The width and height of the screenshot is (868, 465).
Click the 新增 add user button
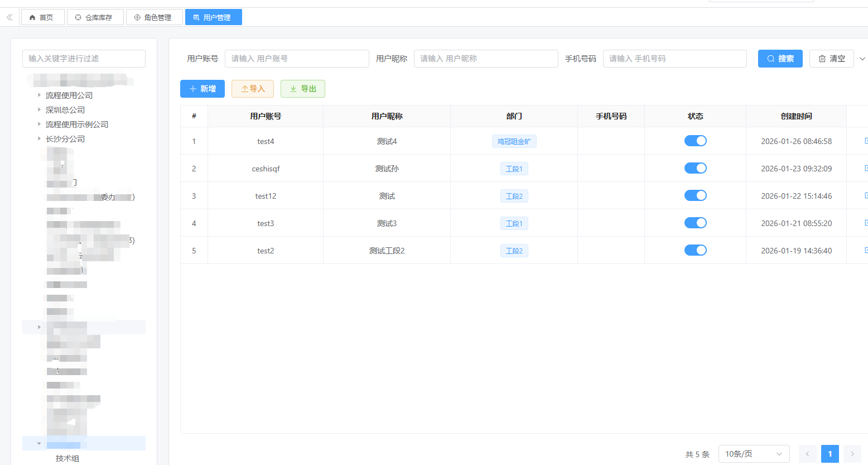(x=202, y=89)
